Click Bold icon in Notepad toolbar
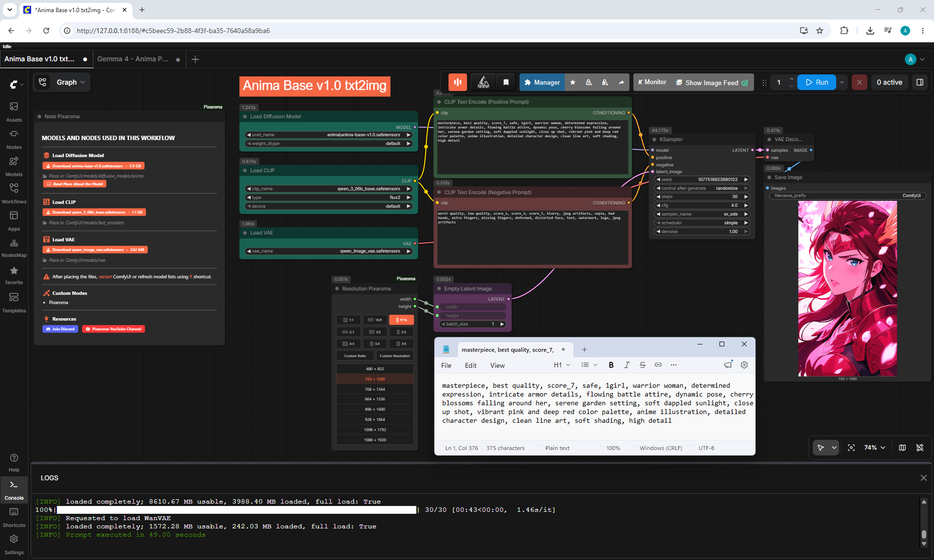 point(611,365)
